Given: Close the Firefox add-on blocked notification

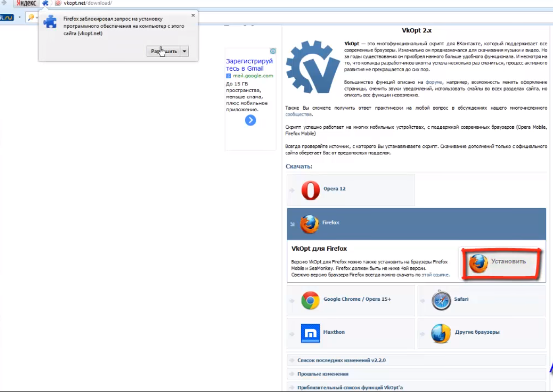Looking at the screenshot, I should pos(193,15).
